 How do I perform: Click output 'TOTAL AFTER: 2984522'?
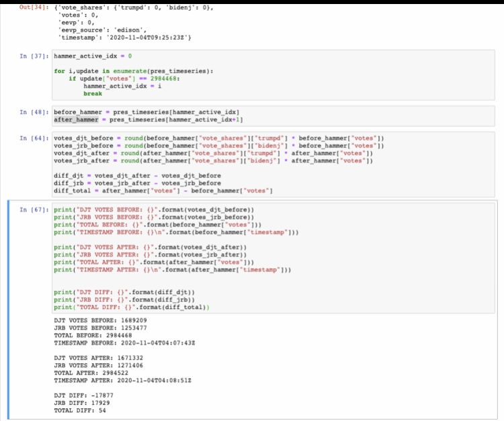91,373
